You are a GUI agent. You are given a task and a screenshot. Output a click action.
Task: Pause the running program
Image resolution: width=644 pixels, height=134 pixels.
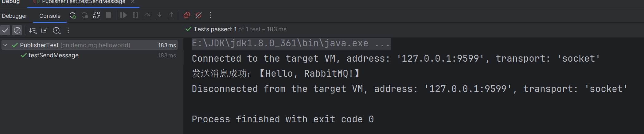click(135, 15)
